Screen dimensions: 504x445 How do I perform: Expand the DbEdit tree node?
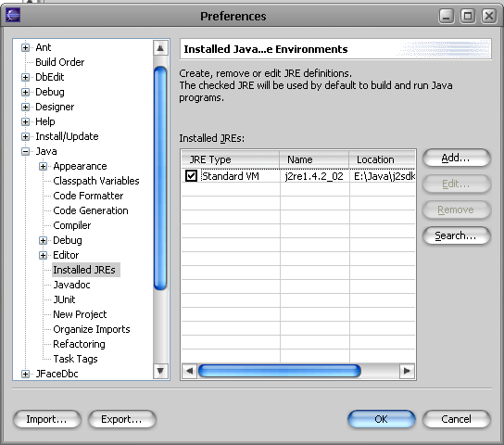pos(25,77)
